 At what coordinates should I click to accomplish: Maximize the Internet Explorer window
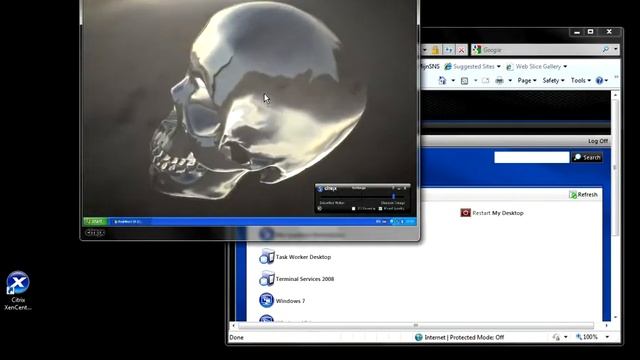click(590, 32)
